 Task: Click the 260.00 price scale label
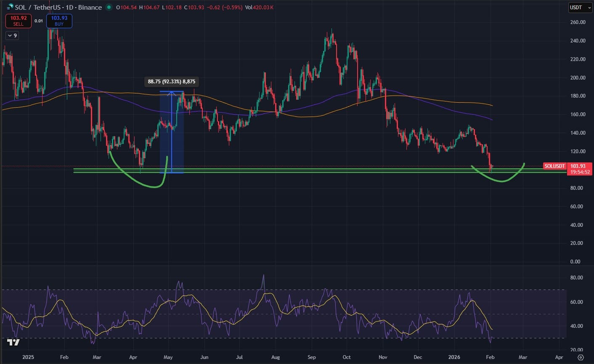578,22
